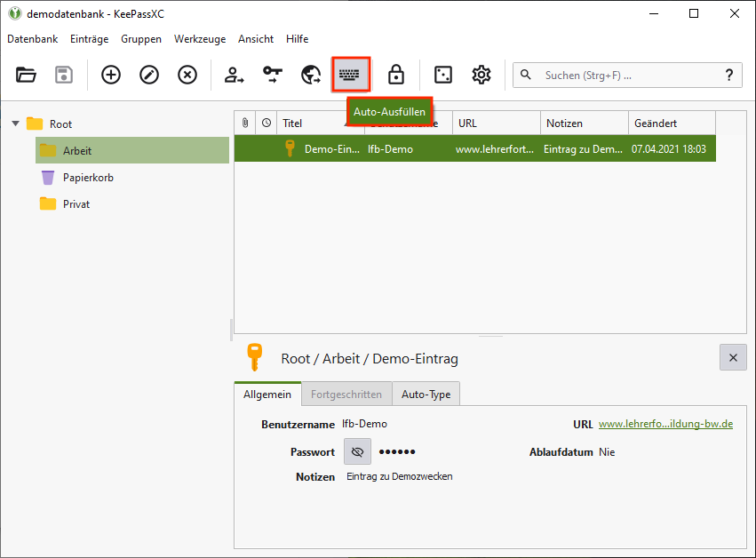The height and width of the screenshot is (558, 756).
Task: Click the open database folder icon
Action: [x=27, y=75]
